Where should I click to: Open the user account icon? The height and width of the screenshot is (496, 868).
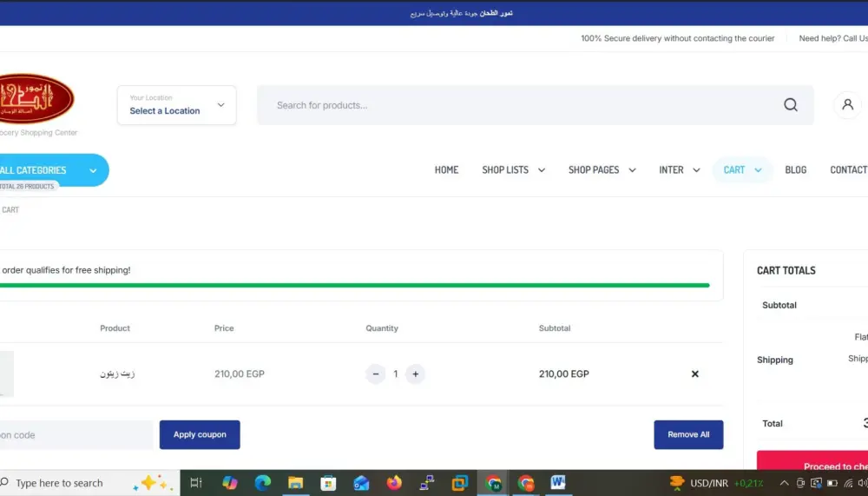(847, 104)
